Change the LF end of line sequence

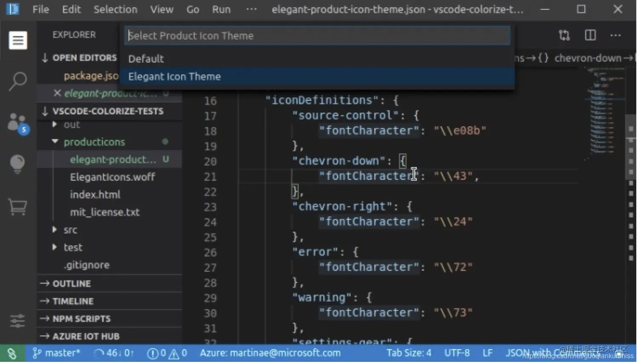pyautogui.click(x=487, y=353)
